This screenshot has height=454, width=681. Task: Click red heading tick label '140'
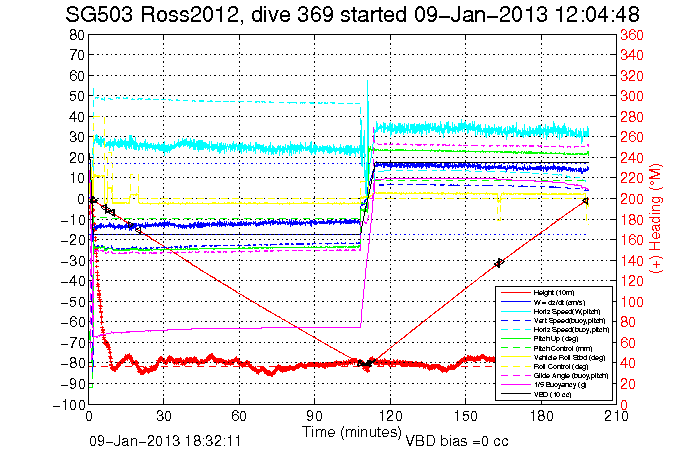631,261
